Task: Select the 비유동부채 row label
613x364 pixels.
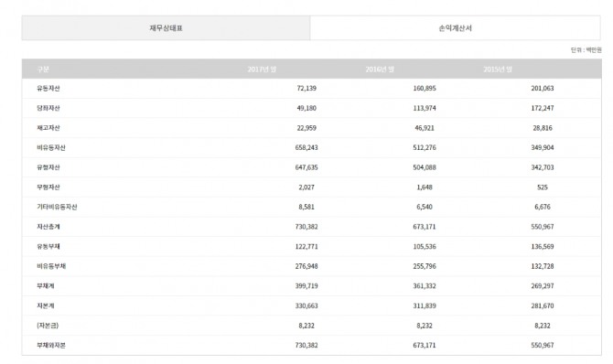Action: pyautogui.click(x=51, y=266)
